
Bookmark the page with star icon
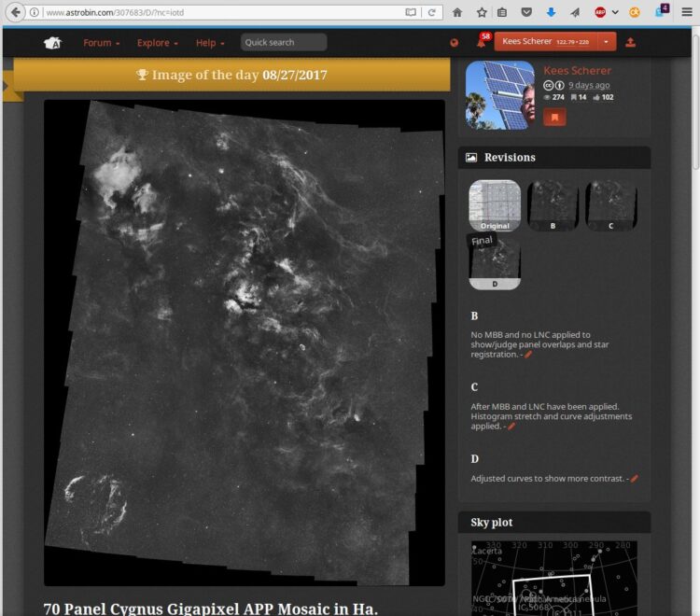click(x=482, y=12)
